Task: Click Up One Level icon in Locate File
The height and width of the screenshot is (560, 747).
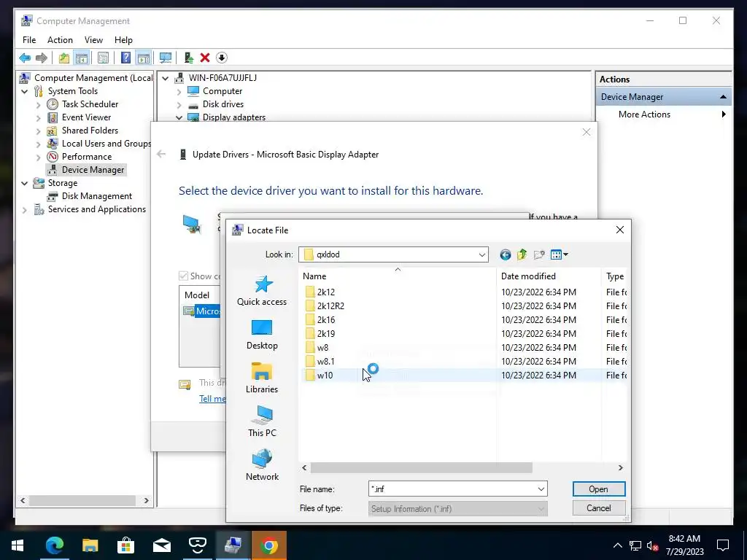Action: point(522,254)
